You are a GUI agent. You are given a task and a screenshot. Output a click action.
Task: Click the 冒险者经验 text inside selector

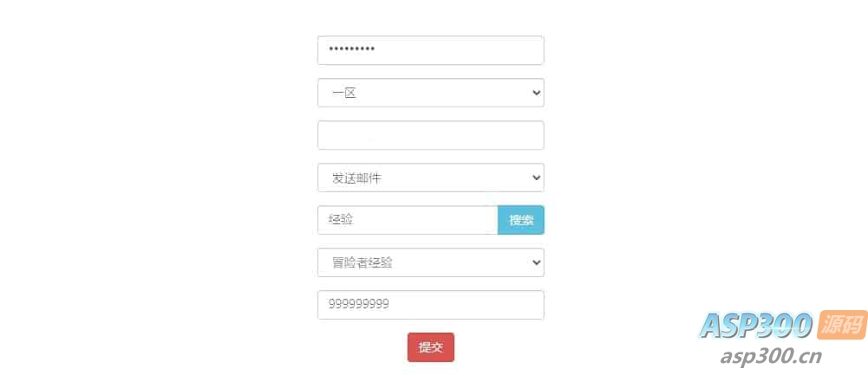pos(362,262)
